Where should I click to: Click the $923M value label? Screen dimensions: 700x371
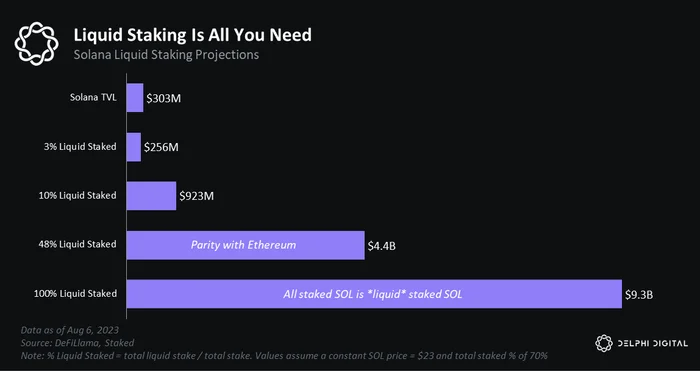point(196,196)
